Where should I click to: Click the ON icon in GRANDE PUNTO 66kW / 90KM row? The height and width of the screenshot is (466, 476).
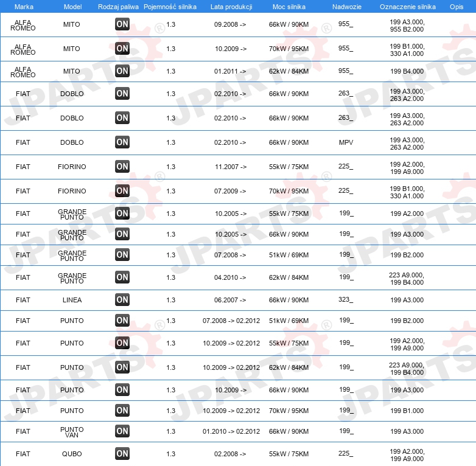(x=122, y=234)
